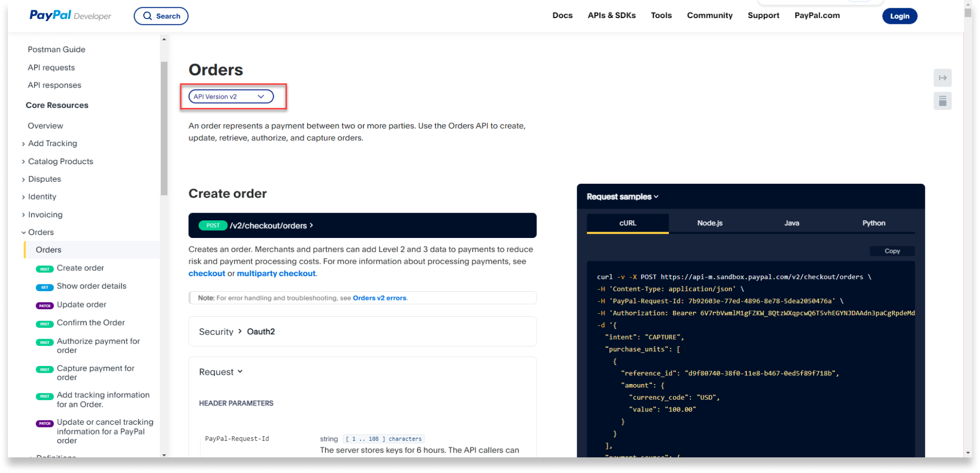Collapse the Request section chevron
980x473 pixels.
[240, 372]
